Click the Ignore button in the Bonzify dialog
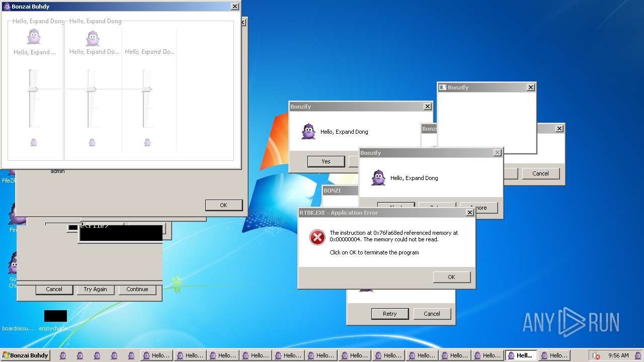 (479, 208)
